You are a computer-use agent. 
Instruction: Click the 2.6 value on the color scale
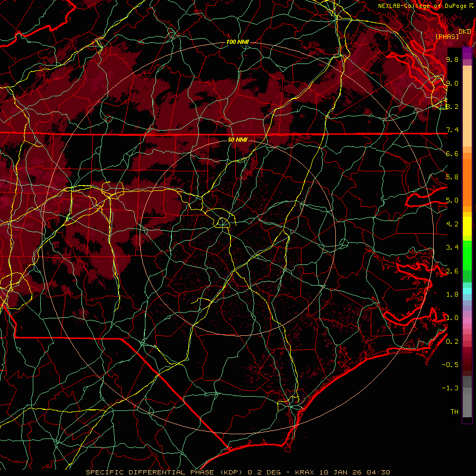[x=452, y=271]
